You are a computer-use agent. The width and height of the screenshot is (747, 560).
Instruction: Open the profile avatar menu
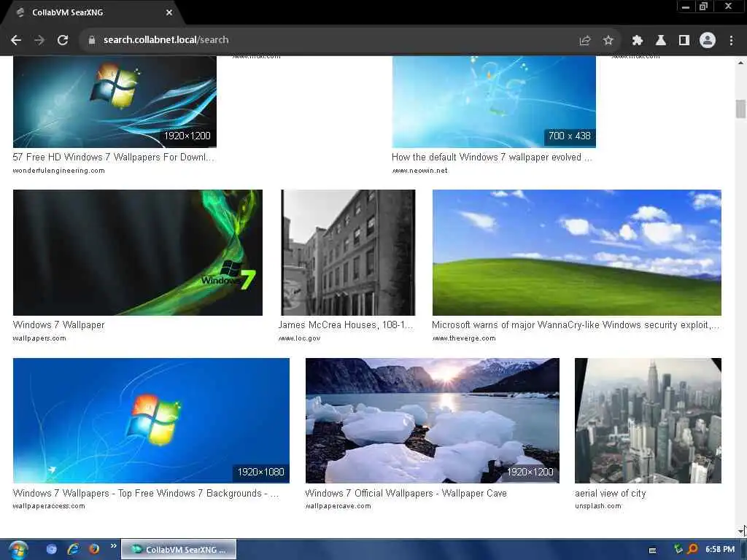point(708,41)
